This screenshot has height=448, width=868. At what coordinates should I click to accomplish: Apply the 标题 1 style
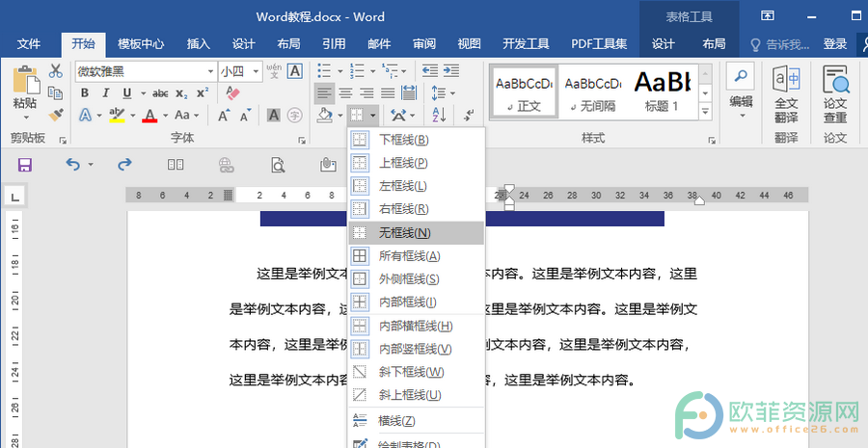click(662, 92)
